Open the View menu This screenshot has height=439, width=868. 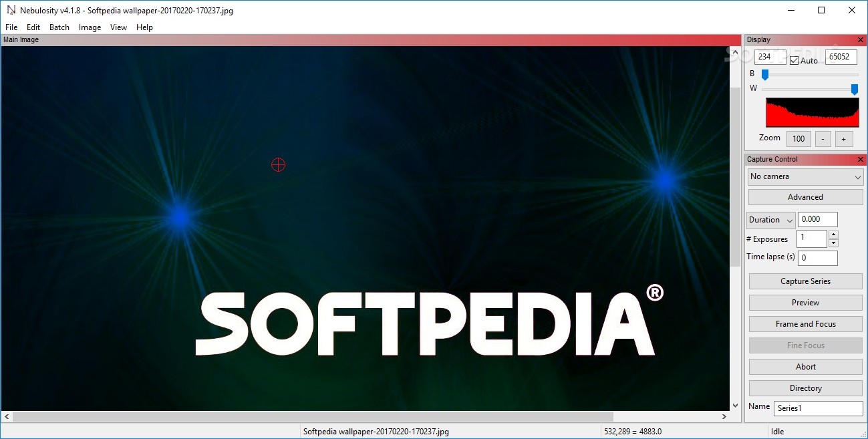(118, 27)
